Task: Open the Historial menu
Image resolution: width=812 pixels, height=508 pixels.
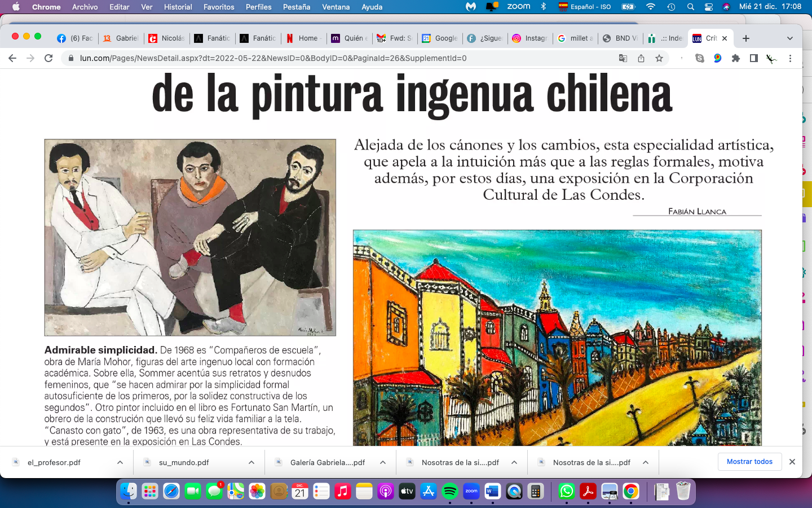Action: [x=178, y=7]
